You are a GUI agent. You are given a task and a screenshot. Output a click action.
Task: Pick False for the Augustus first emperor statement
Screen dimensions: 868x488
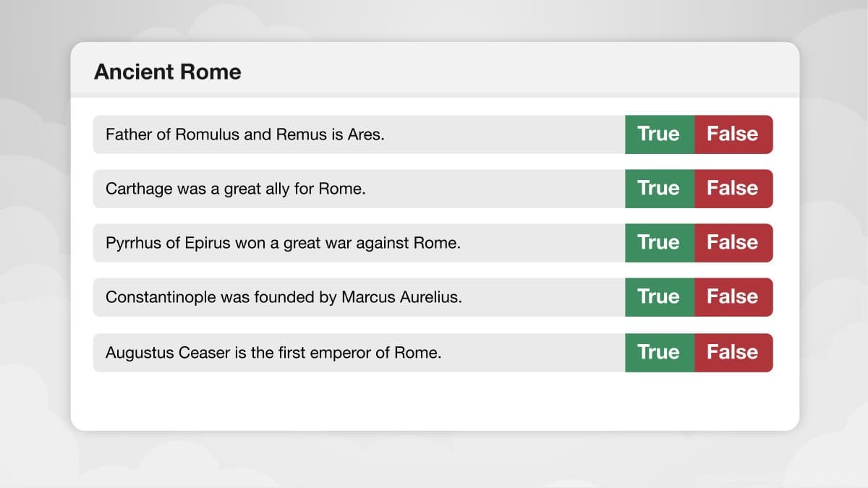pyautogui.click(x=733, y=353)
